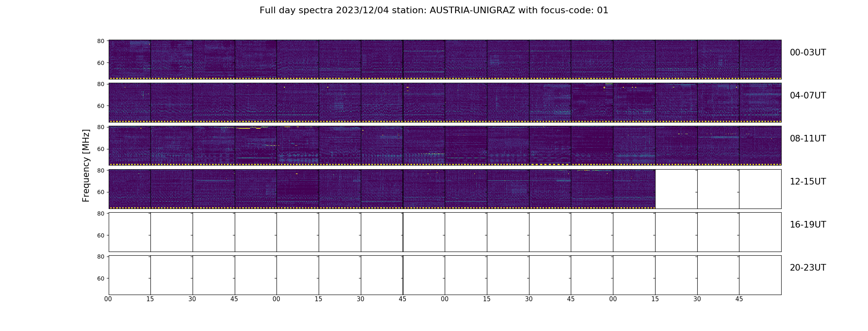Click the plot title "Full day spectra 2023/12/04"

tap(434, 10)
